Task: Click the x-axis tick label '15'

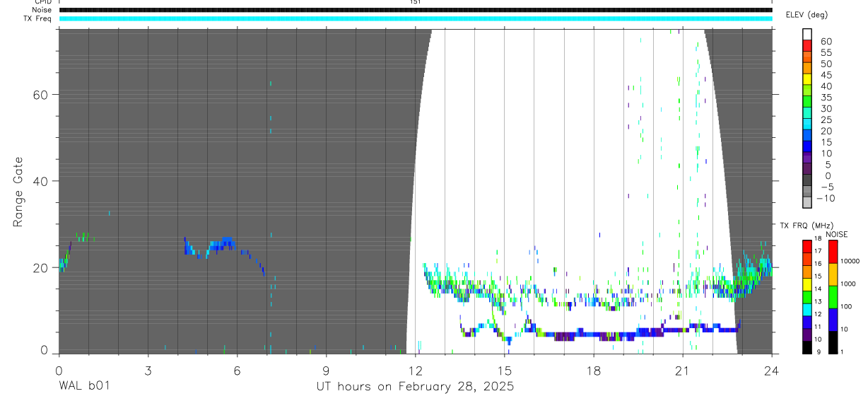Action: pyautogui.click(x=504, y=370)
